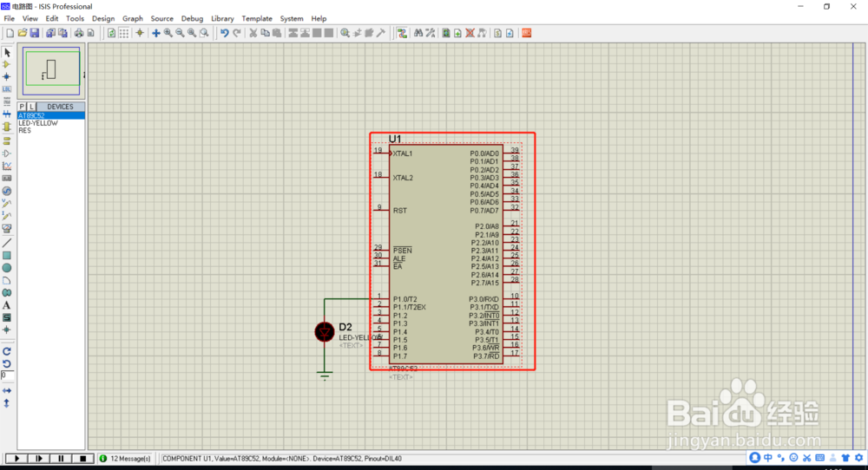868x470 pixels.
Task: Switch to Graph Mode
Action: point(7,166)
